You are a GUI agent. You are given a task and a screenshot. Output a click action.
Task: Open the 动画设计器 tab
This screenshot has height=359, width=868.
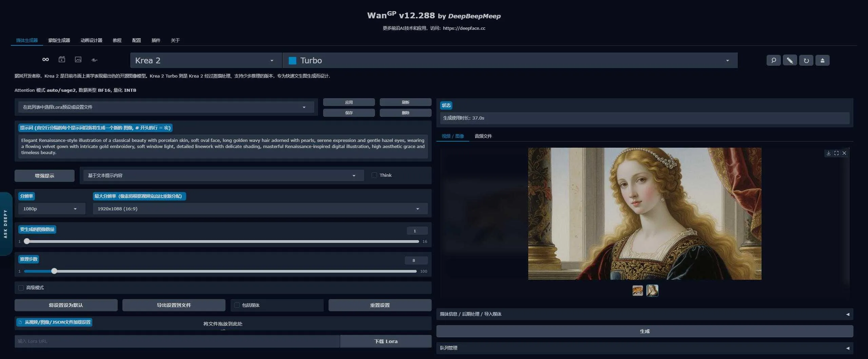click(91, 40)
